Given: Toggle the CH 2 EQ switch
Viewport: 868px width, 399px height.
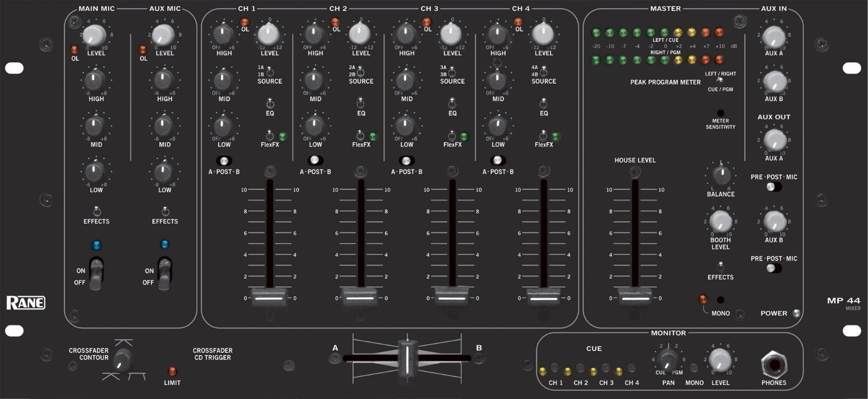Looking at the screenshot, I should point(361,103).
